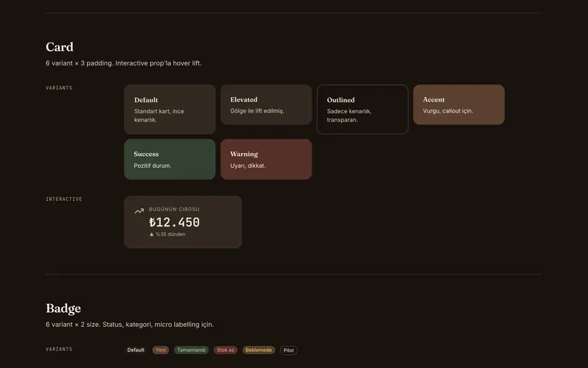588x368 pixels.
Task: Click the VARIANTS label in the Badge section
Action: pos(59,349)
